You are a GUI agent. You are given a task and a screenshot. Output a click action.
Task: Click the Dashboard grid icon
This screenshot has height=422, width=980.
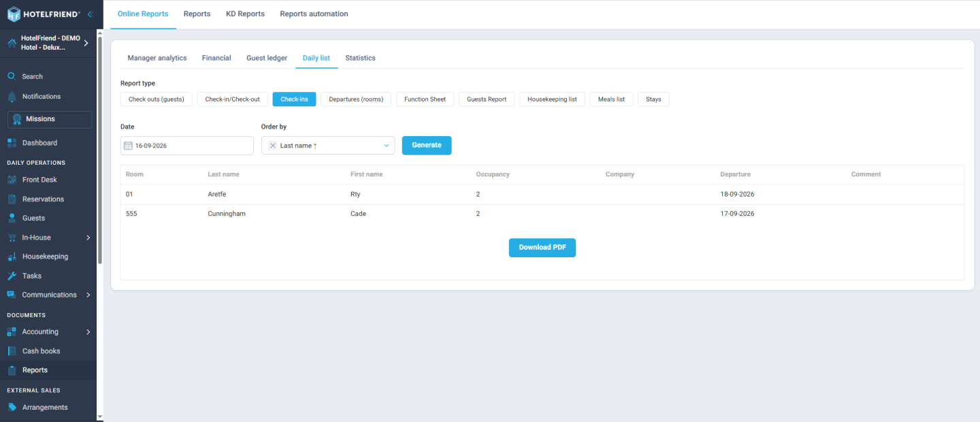pos(12,143)
